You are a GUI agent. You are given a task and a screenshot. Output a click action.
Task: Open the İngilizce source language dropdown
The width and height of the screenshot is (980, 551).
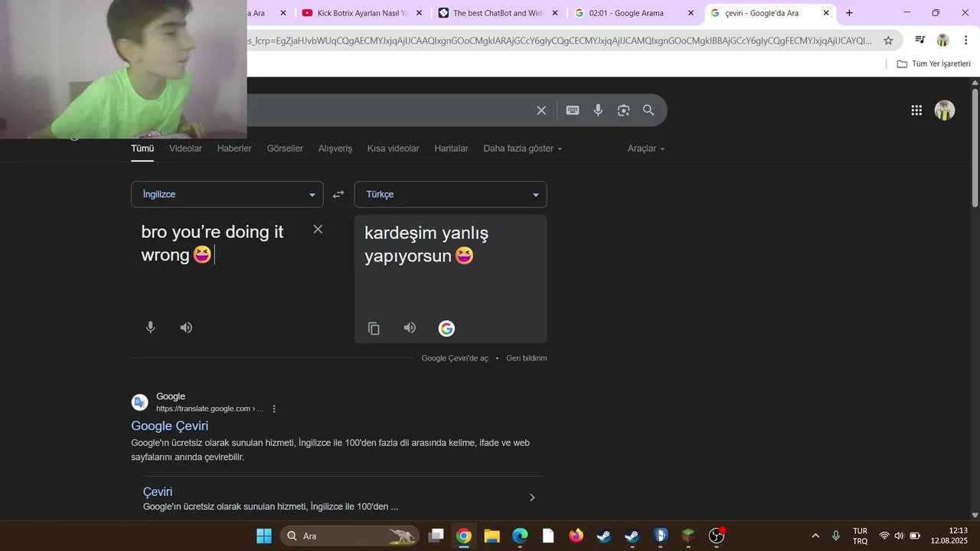pyautogui.click(x=227, y=194)
